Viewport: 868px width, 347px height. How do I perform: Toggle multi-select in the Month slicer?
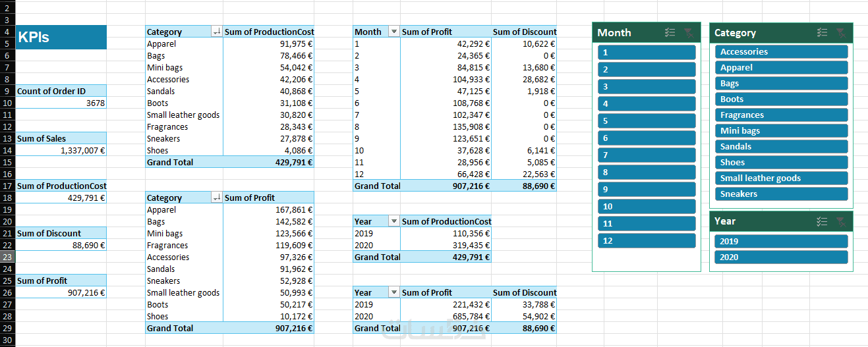pyautogui.click(x=670, y=32)
